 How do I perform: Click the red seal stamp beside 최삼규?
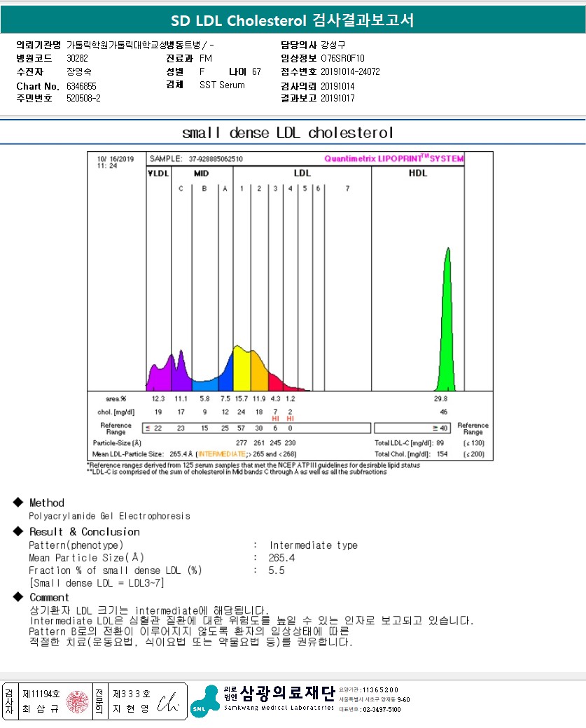point(78,701)
